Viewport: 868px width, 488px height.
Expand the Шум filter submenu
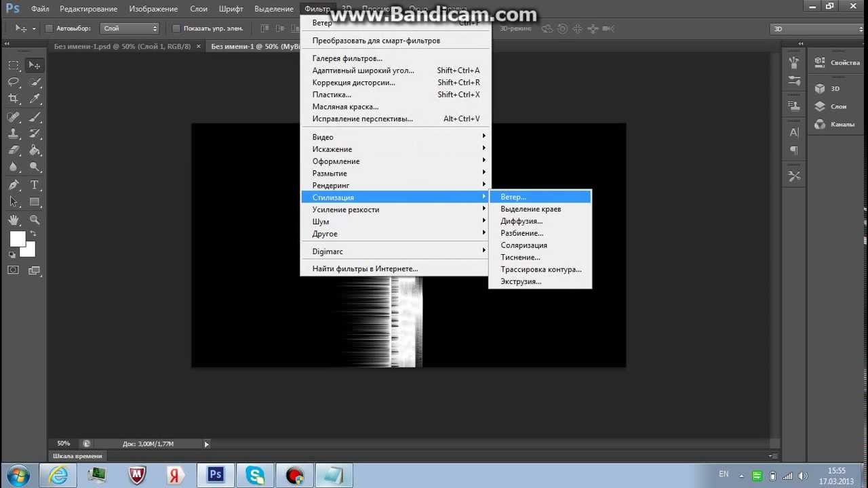point(395,222)
